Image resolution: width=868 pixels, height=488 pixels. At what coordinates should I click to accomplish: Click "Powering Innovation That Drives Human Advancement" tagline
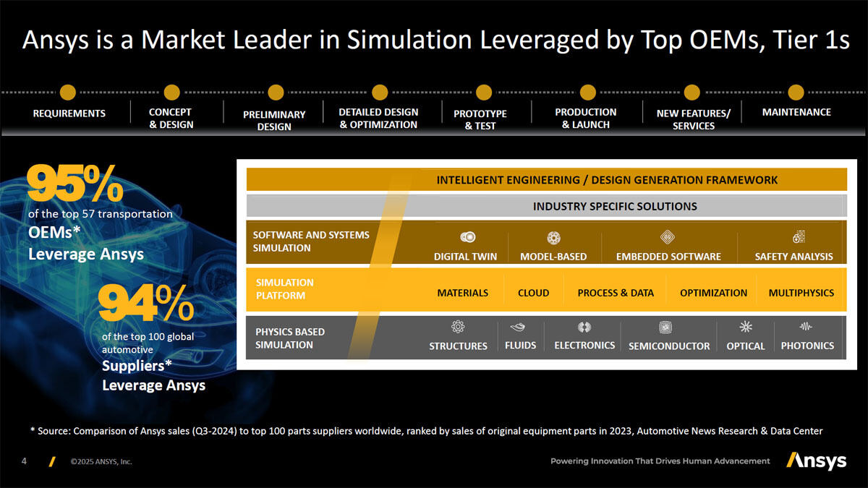pos(660,461)
